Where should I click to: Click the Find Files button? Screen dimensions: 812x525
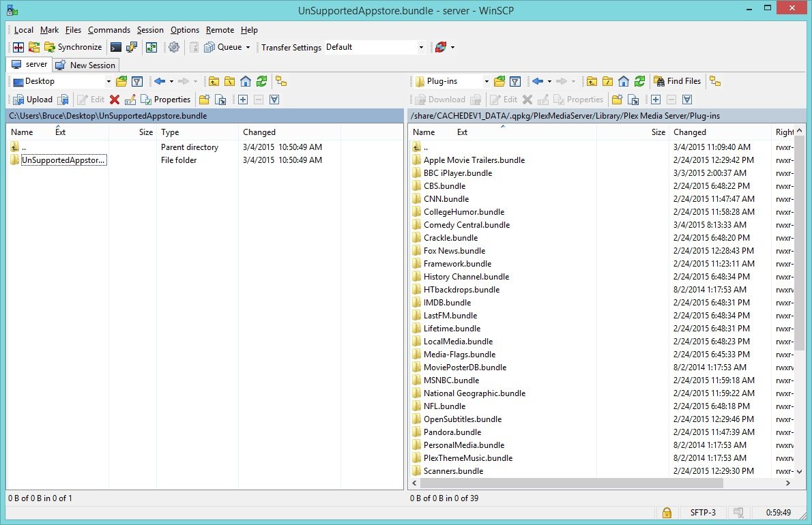pos(678,81)
